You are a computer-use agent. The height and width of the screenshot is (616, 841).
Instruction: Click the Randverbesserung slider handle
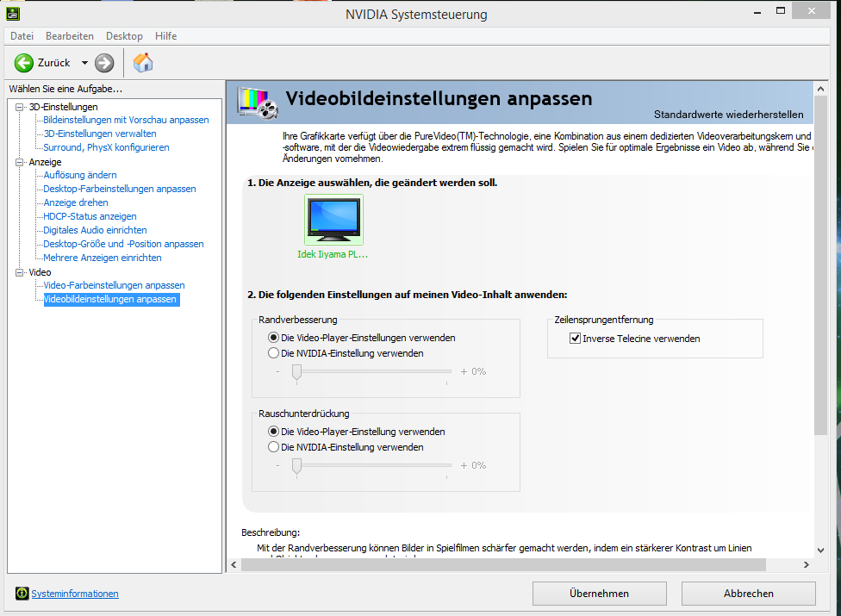tap(296, 372)
